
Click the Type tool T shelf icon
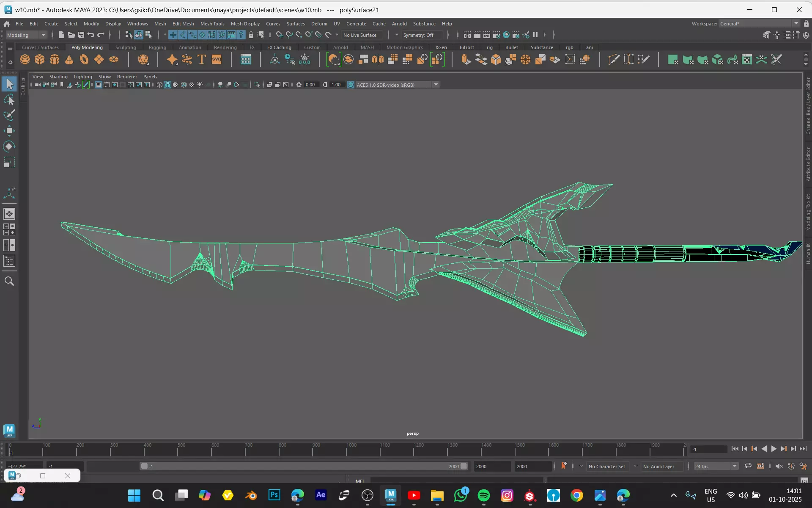[x=202, y=60]
